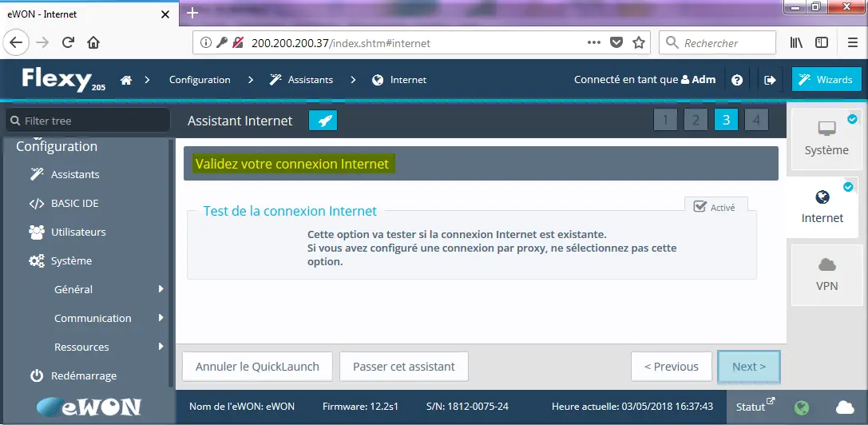Viewport: 868px width, 425px height.
Task: Open the Firefox hamburger menu
Action: pyautogui.click(x=853, y=42)
